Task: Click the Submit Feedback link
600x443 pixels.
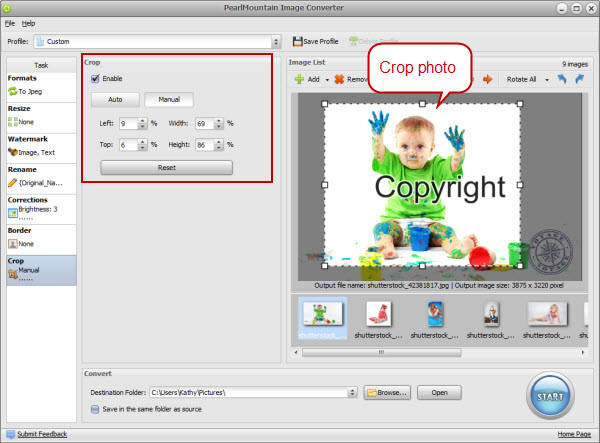Action: tap(42, 434)
